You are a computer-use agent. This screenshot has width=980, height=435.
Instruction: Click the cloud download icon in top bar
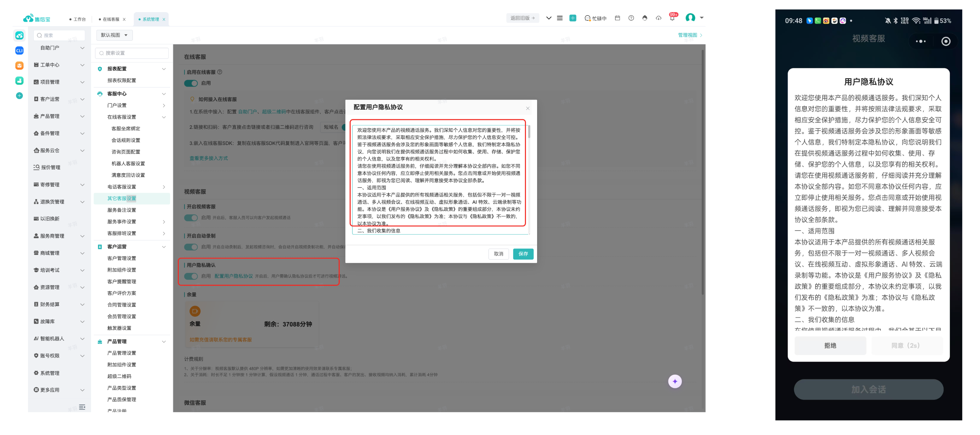pyautogui.click(x=659, y=18)
